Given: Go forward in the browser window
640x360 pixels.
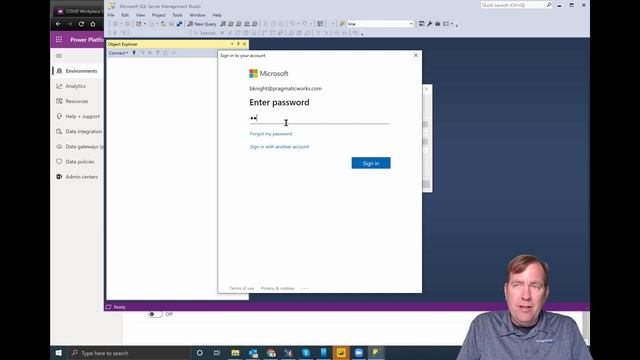Looking at the screenshot, I should (x=70, y=24).
